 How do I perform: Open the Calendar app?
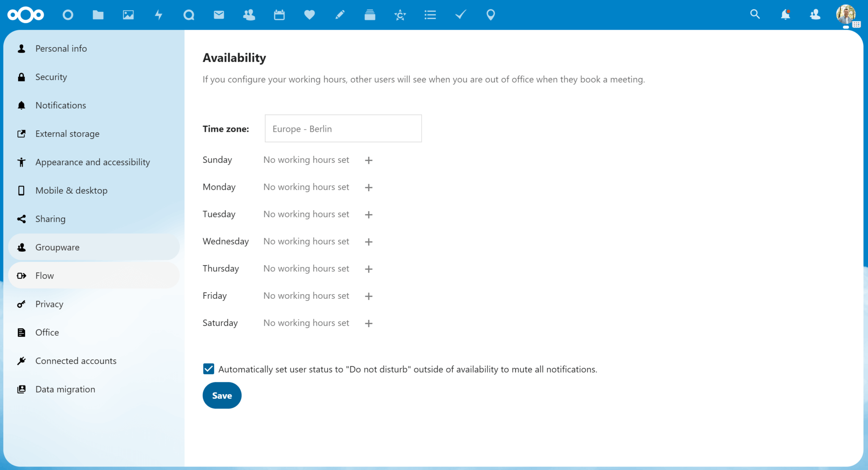tap(279, 15)
